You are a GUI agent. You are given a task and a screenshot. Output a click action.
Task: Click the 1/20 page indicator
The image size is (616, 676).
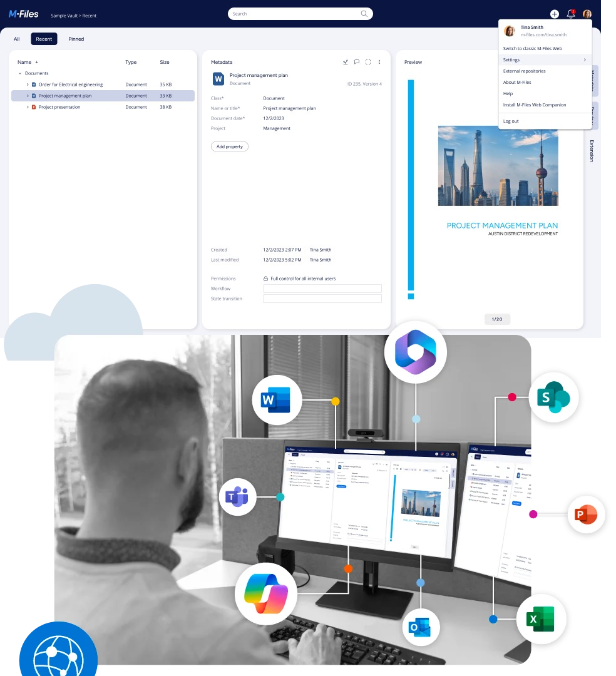tap(497, 319)
